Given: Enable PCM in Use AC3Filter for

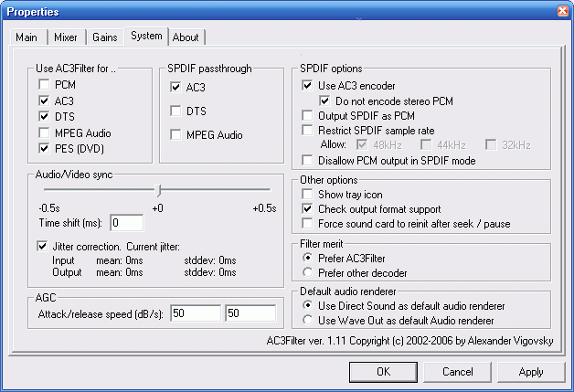Looking at the screenshot, I should 43,84.
